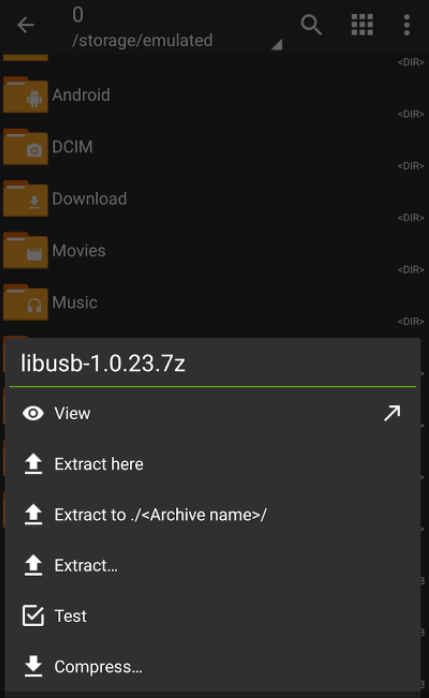Click the download icon beside Compress
Image resolution: width=429 pixels, height=698 pixels.
tap(33, 666)
